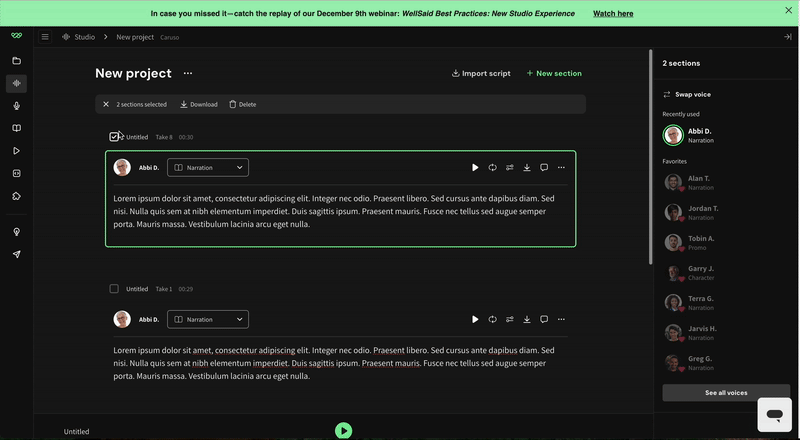Screen dimensions: 800x440
Task: Open the Narration style dropdown in first section
Action: [x=207, y=168]
